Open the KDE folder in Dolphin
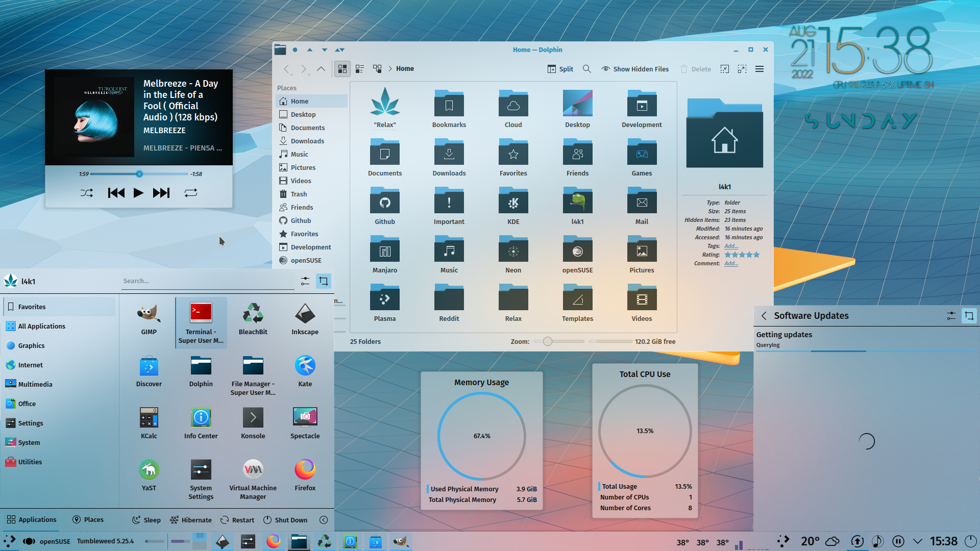 tap(513, 206)
